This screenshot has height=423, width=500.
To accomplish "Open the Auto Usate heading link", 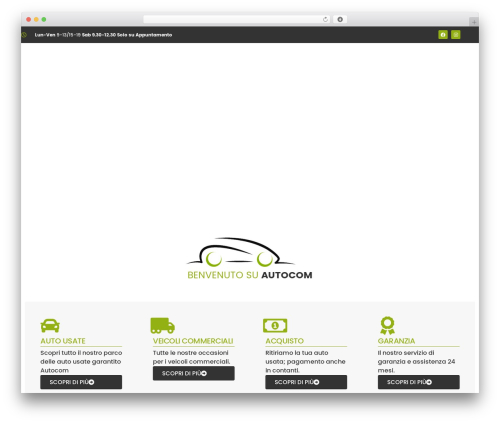I will 63,341.
